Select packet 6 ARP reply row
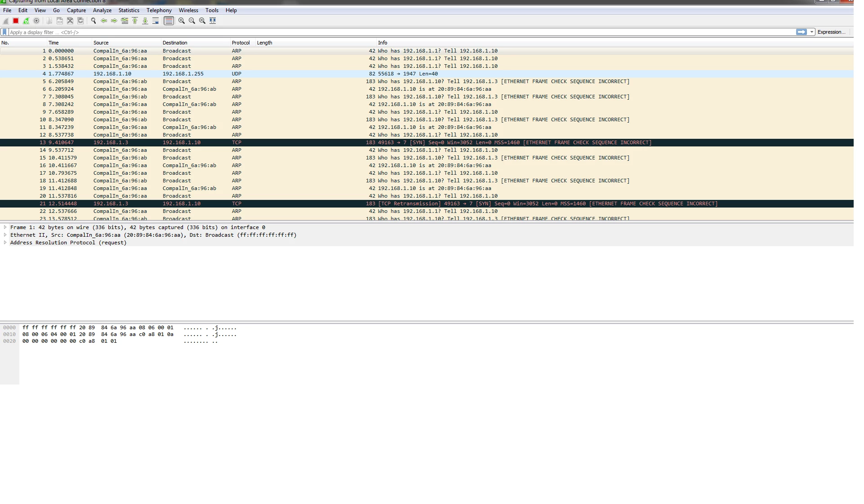The image size is (864, 504). pyautogui.click(x=427, y=89)
